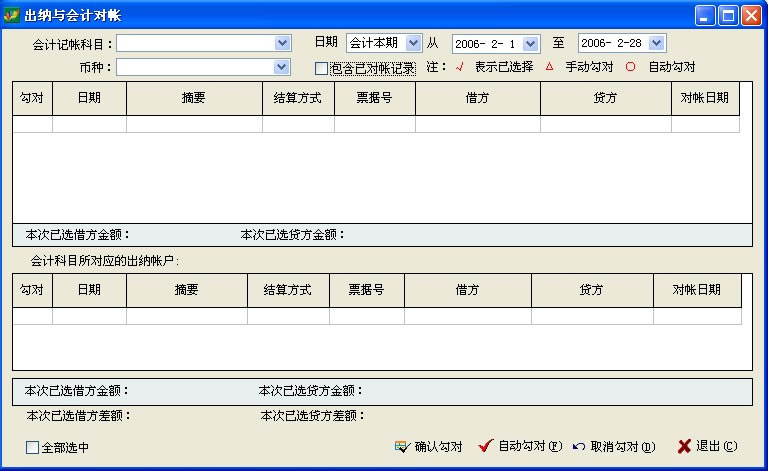Click 结算方式 column header in lower table
Viewport: 768px width, 471px height.
288,290
